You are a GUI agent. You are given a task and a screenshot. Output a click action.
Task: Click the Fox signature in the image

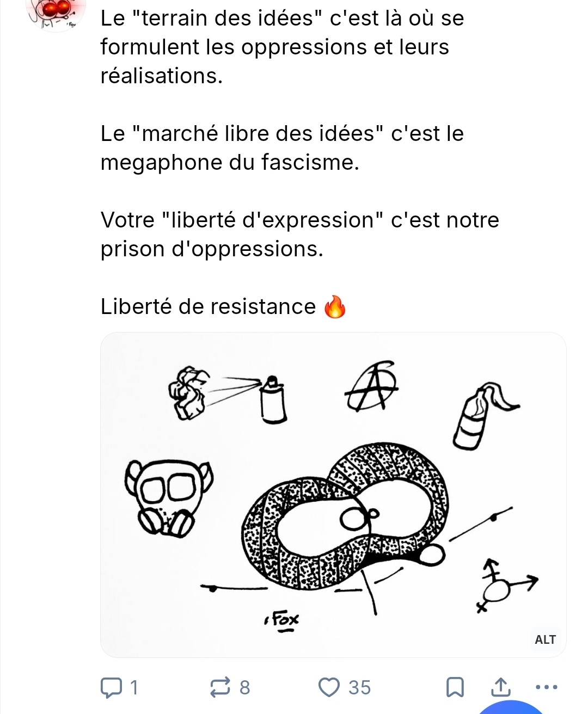(x=282, y=621)
